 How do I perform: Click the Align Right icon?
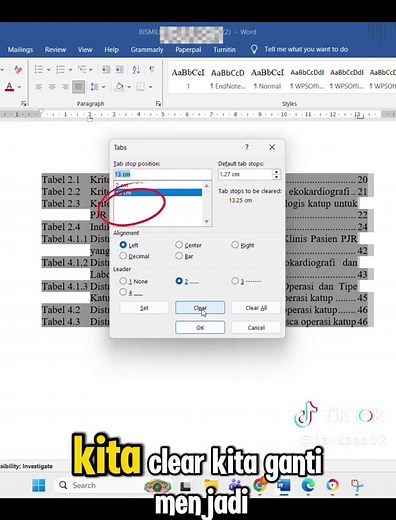pyautogui.click(x=65, y=87)
